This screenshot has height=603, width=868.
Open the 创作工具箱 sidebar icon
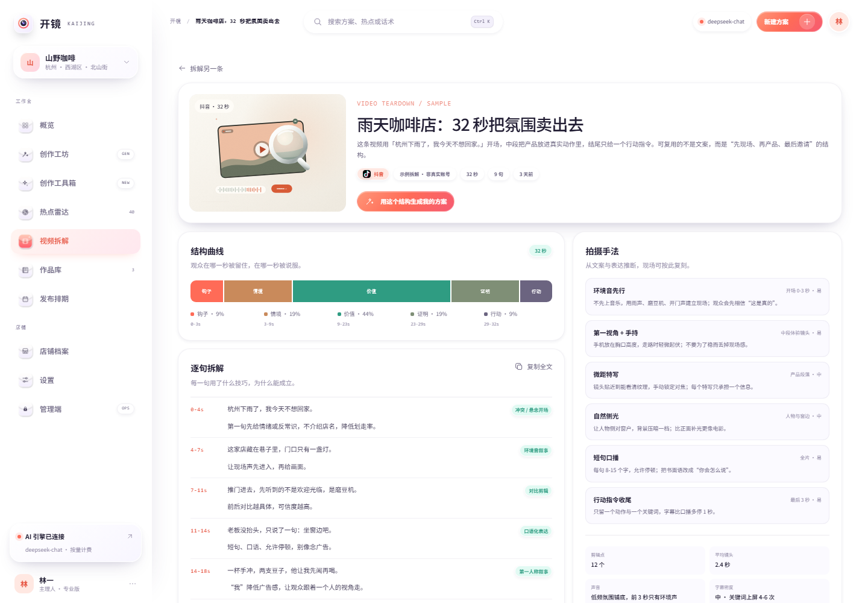25,183
